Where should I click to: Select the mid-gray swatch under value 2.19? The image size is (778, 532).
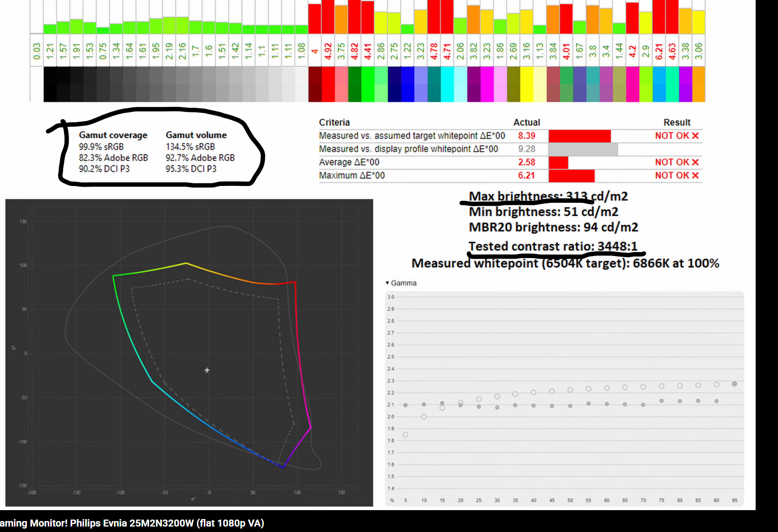pyautogui.click(x=169, y=85)
